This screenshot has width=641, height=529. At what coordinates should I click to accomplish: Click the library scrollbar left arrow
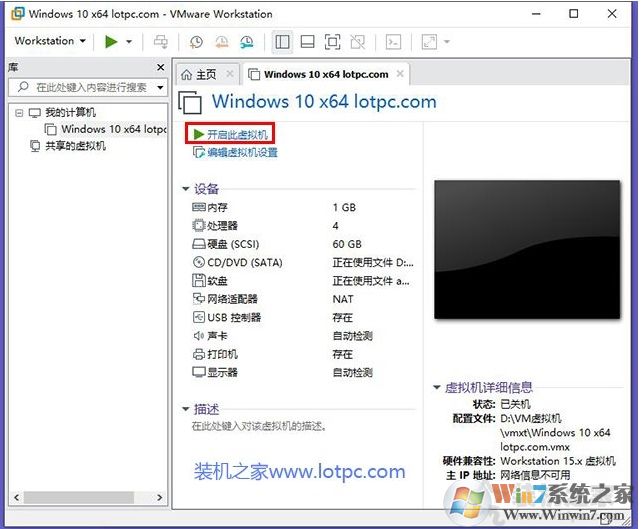point(16,498)
